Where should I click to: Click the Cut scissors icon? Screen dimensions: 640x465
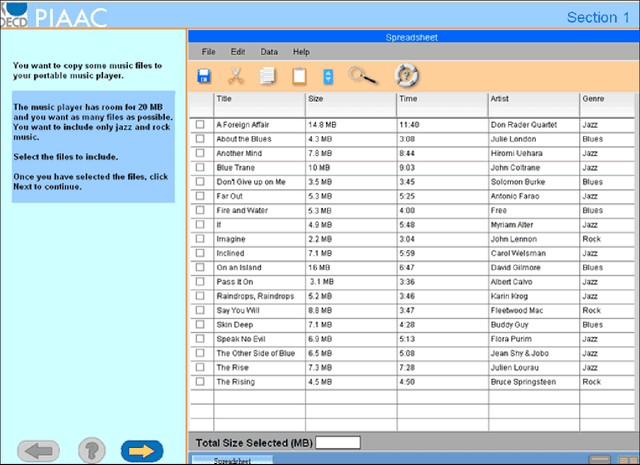pyautogui.click(x=236, y=75)
